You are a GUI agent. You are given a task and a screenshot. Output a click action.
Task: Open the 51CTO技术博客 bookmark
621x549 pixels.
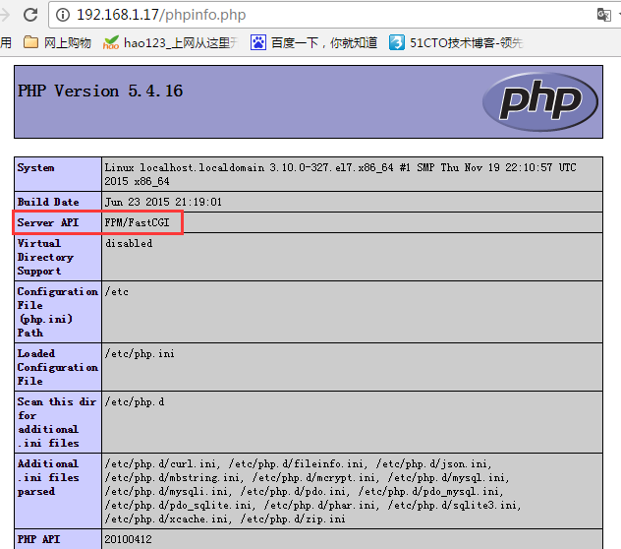coord(456,42)
